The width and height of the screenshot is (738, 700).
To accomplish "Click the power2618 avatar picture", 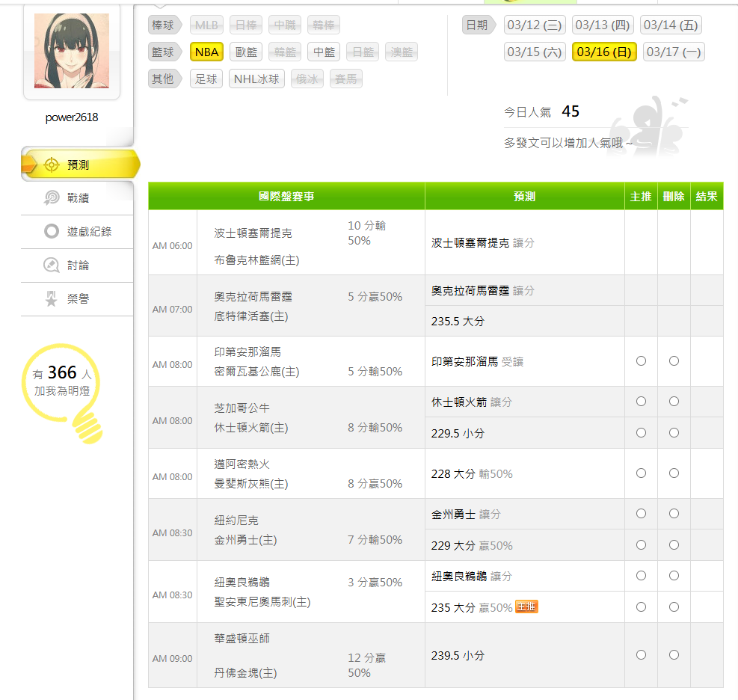I will (72, 51).
